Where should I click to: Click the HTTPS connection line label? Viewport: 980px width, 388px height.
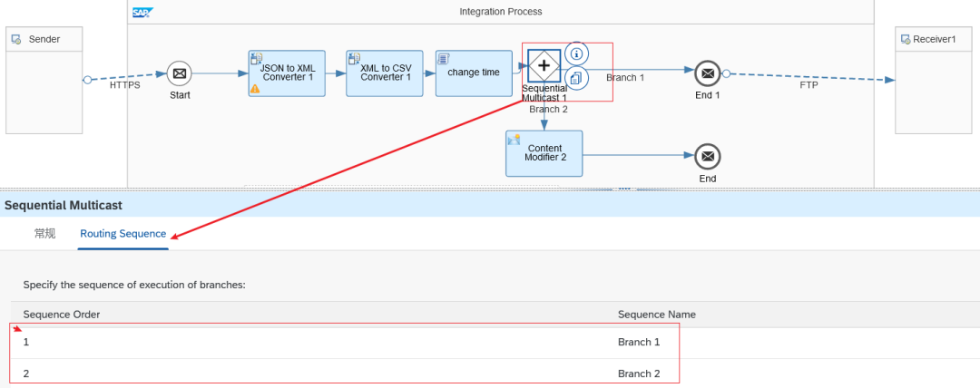pos(125,85)
